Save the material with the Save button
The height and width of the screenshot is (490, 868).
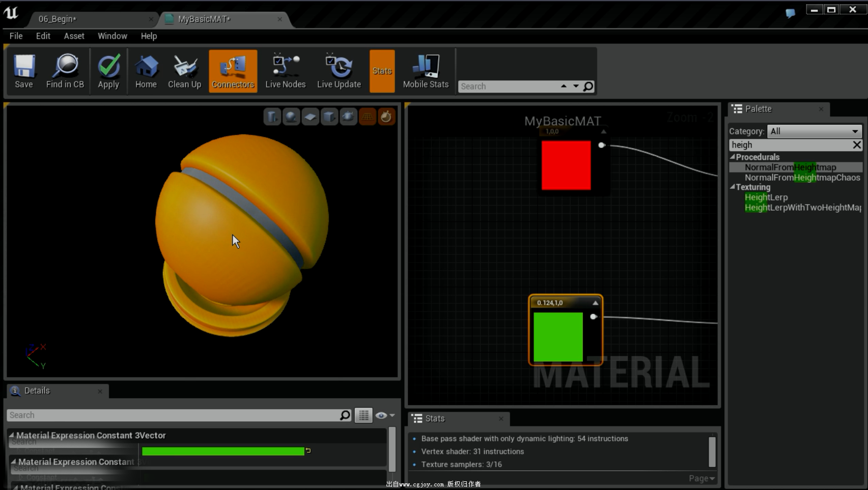click(24, 71)
